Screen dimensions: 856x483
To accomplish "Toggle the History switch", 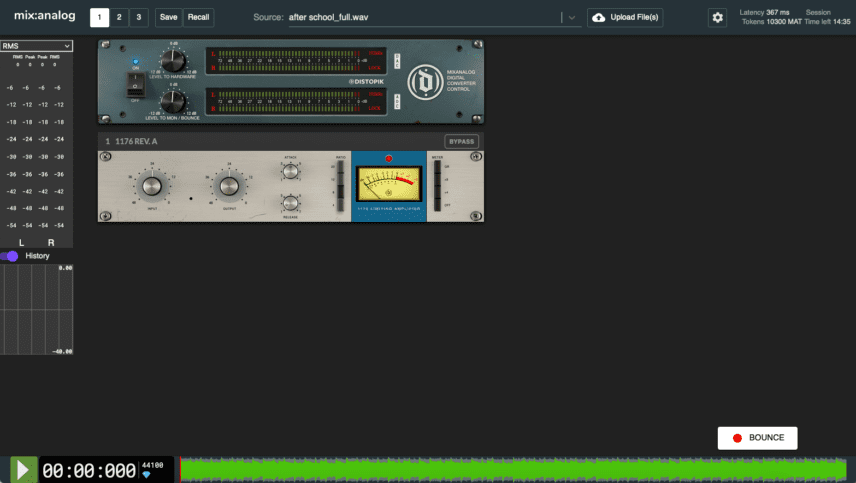I will click(9, 256).
